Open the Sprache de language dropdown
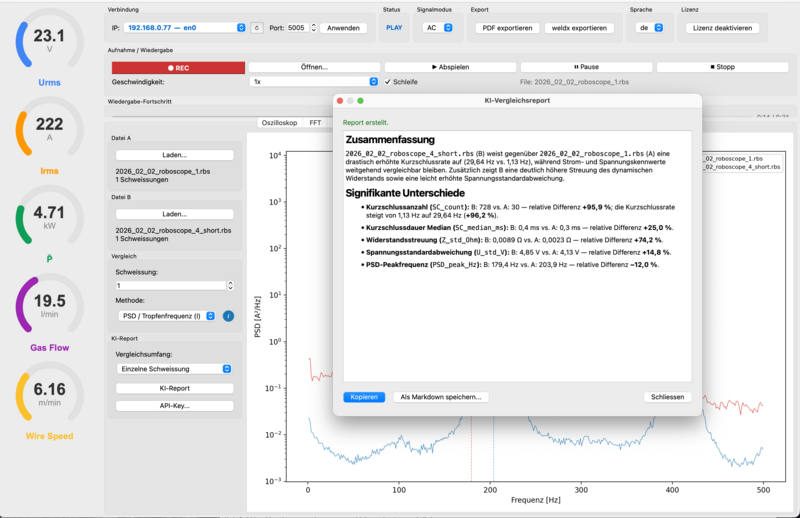 (x=649, y=28)
